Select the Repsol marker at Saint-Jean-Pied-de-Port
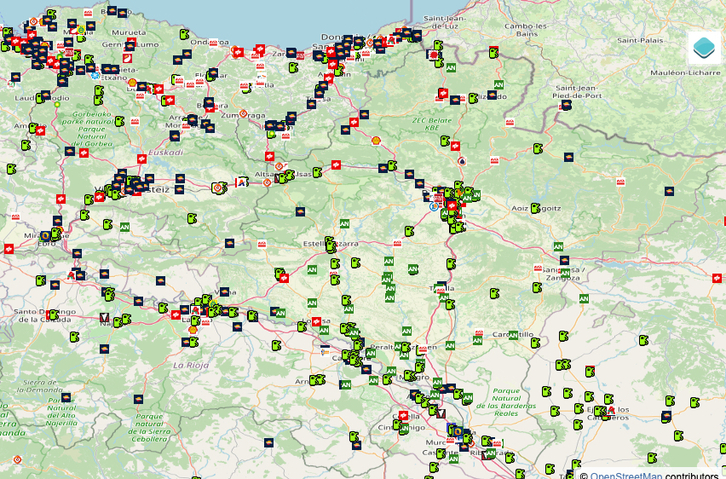 pyautogui.click(x=566, y=105)
